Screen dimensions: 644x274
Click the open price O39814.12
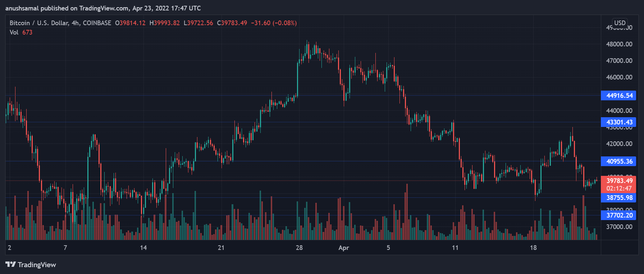click(130, 23)
